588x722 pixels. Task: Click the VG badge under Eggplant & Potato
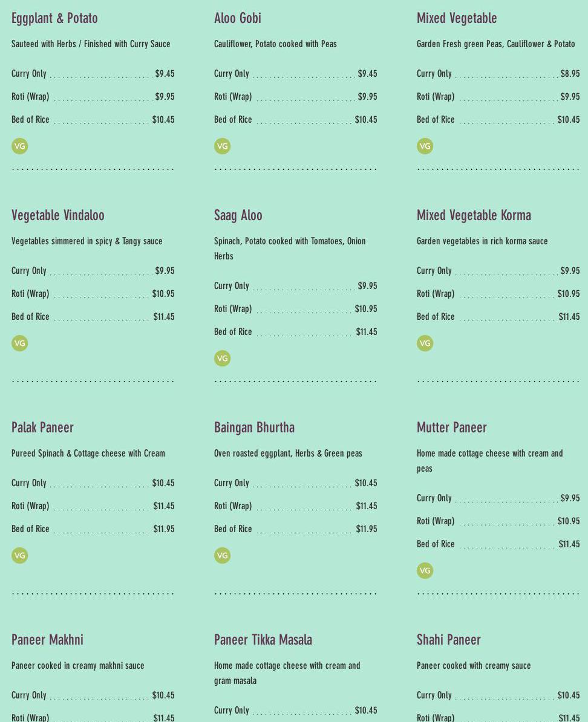click(x=20, y=146)
